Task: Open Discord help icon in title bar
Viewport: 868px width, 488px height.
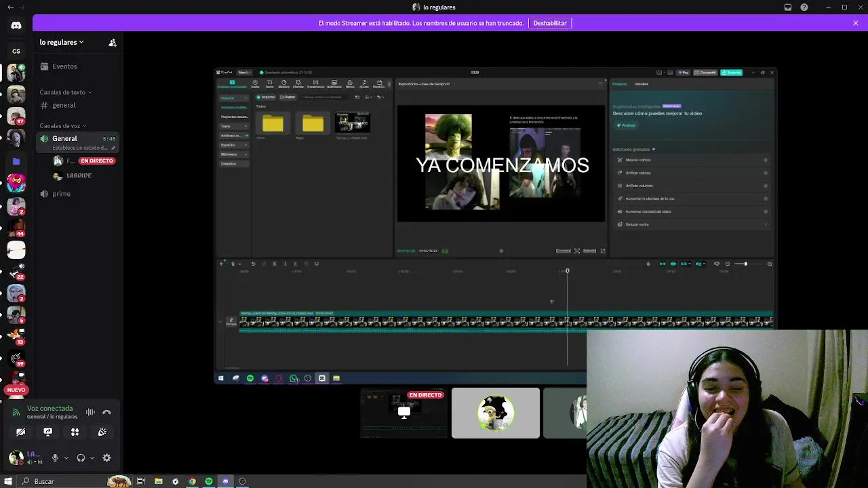Action: pos(804,7)
